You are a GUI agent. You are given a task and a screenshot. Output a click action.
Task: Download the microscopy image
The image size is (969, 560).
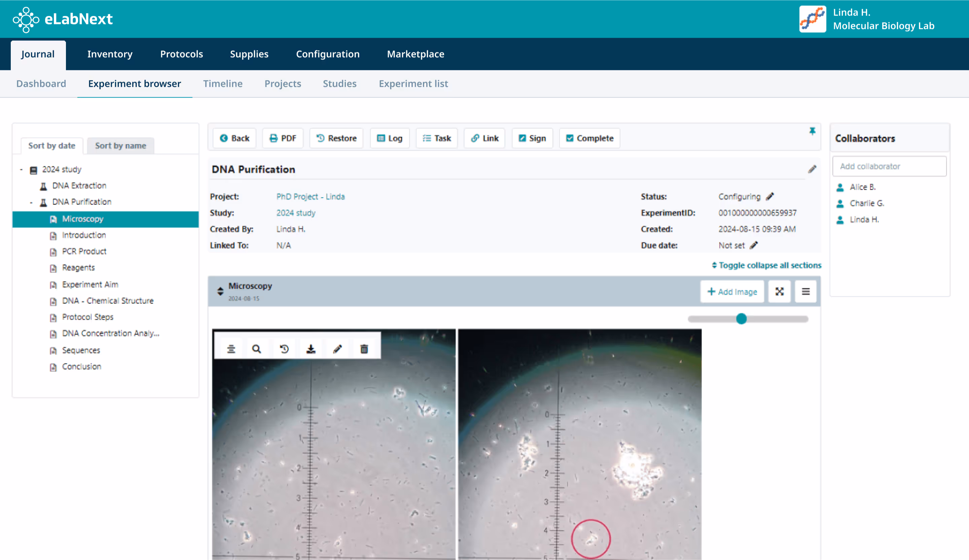click(x=311, y=349)
